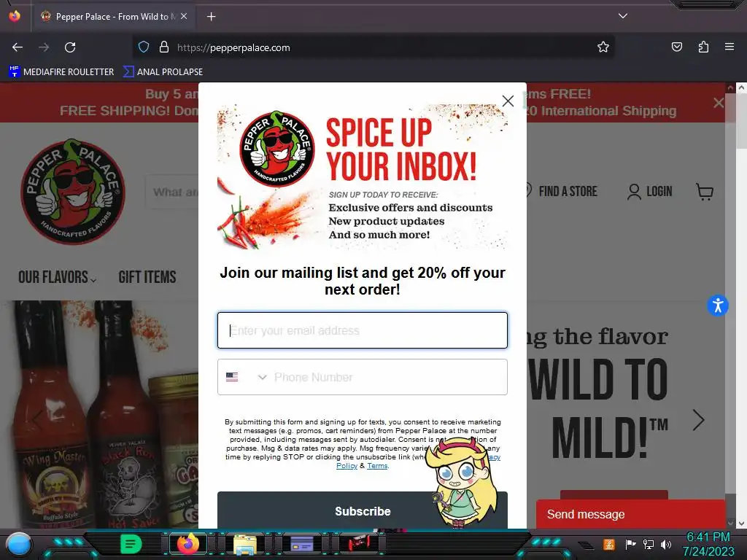The height and width of the screenshot is (560, 747).
Task: Click the LOGIN user icon
Action: click(x=634, y=192)
